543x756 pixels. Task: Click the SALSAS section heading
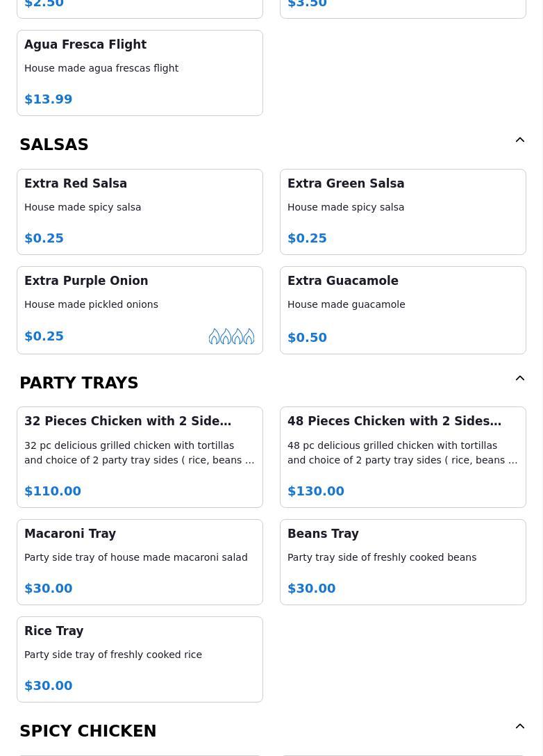point(54,145)
